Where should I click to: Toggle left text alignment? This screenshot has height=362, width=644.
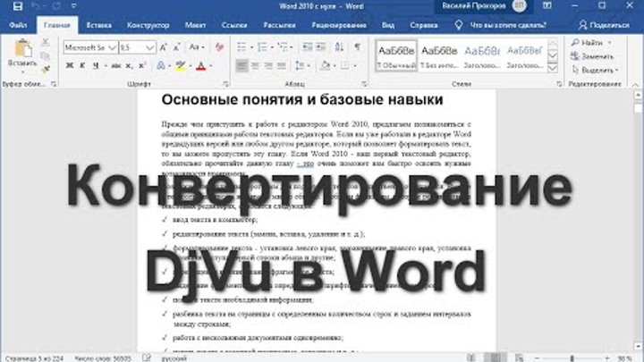[x=241, y=65]
